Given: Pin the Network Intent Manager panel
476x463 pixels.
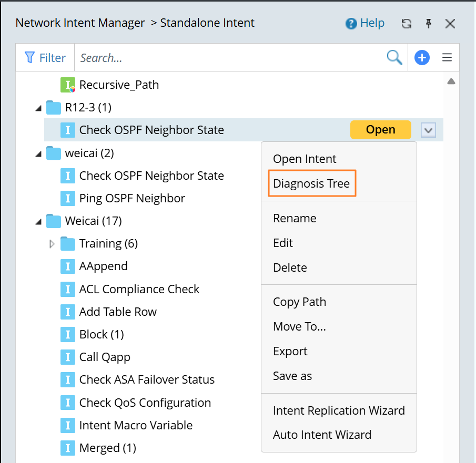Looking at the screenshot, I should (x=429, y=24).
